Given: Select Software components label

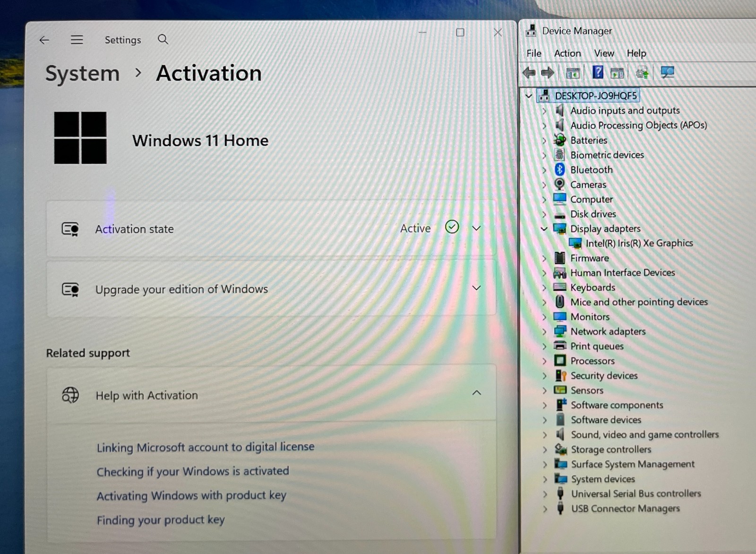Looking at the screenshot, I should [x=617, y=405].
